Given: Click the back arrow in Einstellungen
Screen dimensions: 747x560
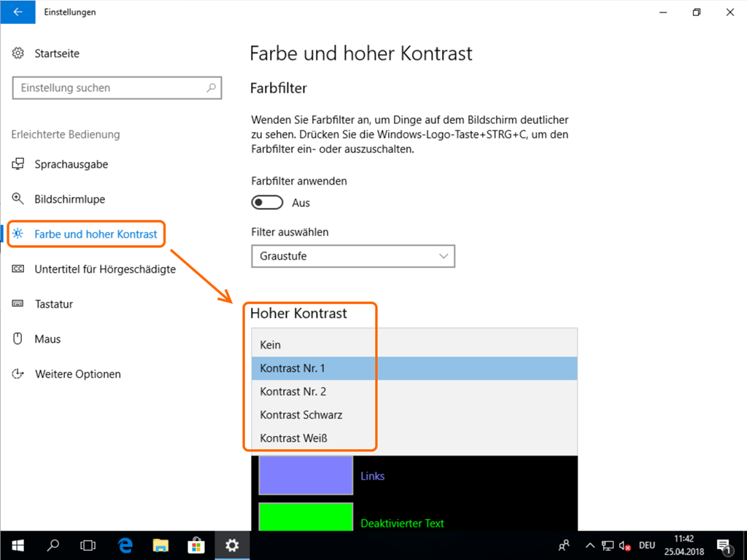Looking at the screenshot, I should pos(18,12).
